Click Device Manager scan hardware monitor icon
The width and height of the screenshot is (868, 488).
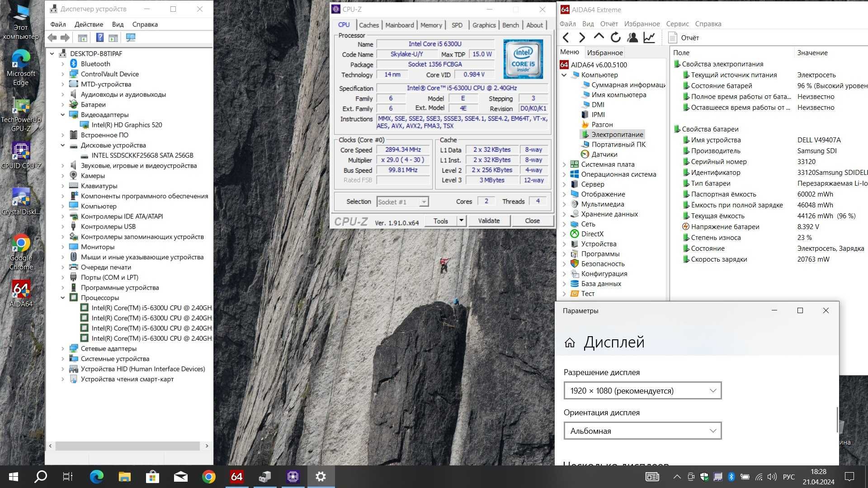(131, 38)
